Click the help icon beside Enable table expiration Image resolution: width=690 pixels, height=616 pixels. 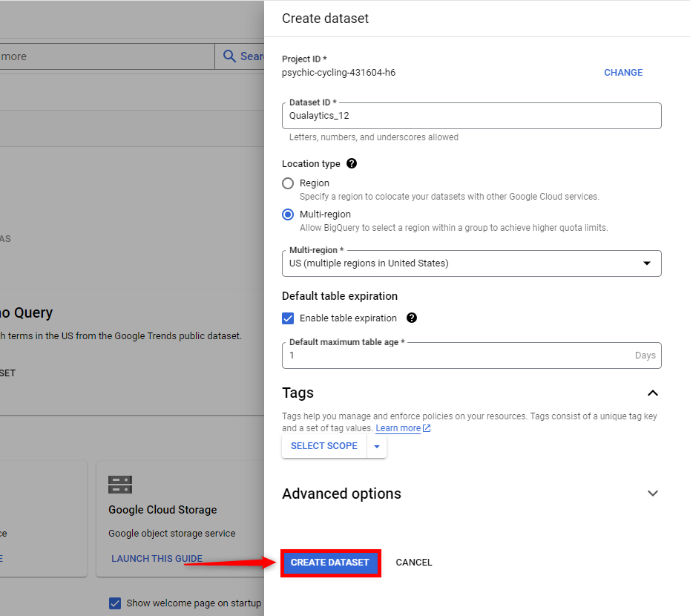(x=412, y=318)
